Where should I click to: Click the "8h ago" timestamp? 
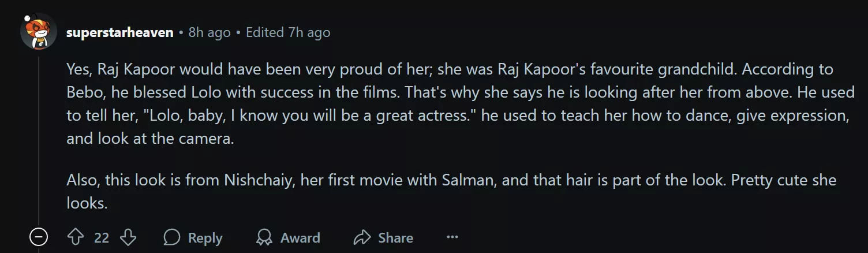point(209,32)
